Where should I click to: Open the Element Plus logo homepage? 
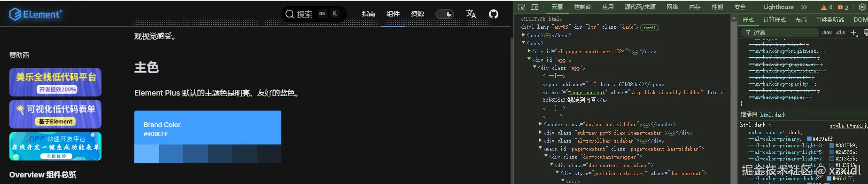pos(36,14)
